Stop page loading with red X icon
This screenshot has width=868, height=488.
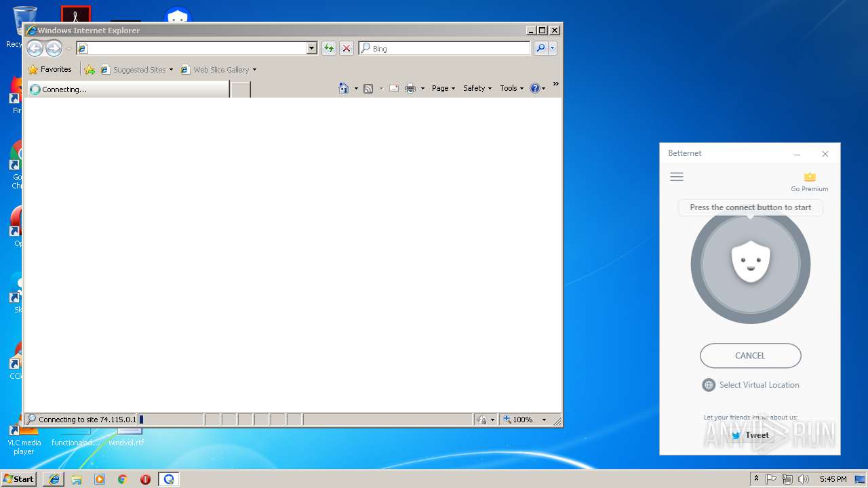tap(347, 48)
